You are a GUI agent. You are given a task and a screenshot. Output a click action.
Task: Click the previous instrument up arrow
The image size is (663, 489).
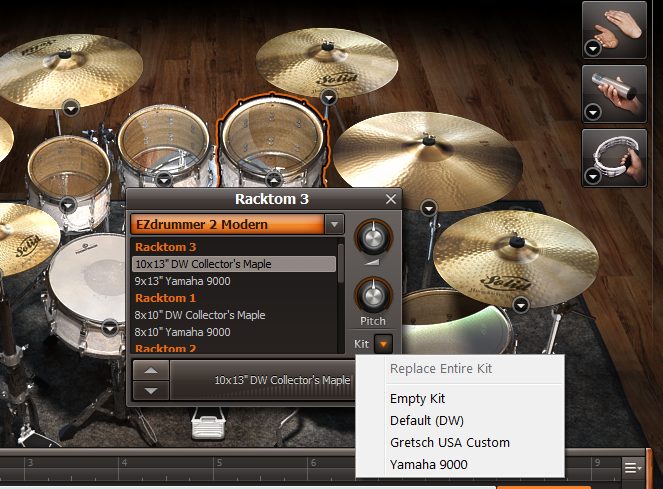pyautogui.click(x=150, y=370)
